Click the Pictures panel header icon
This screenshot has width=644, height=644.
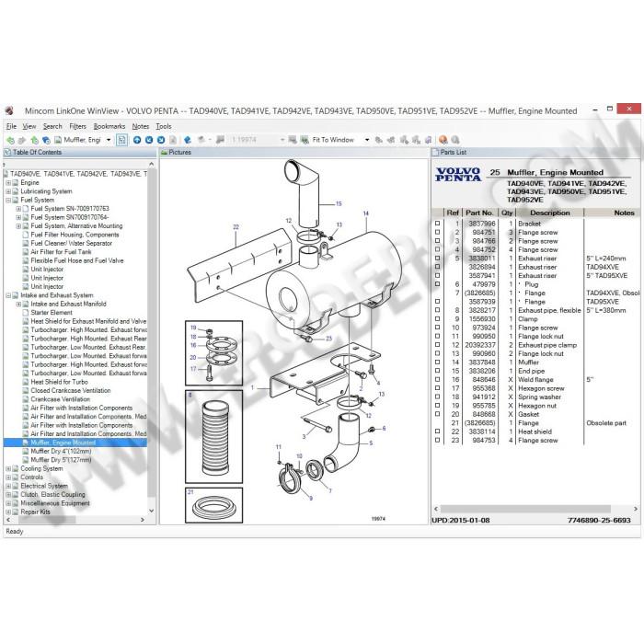click(165, 153)
